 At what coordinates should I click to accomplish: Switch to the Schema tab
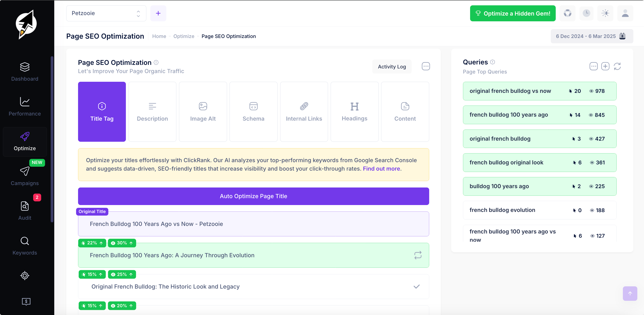click(x=253, y=112)
